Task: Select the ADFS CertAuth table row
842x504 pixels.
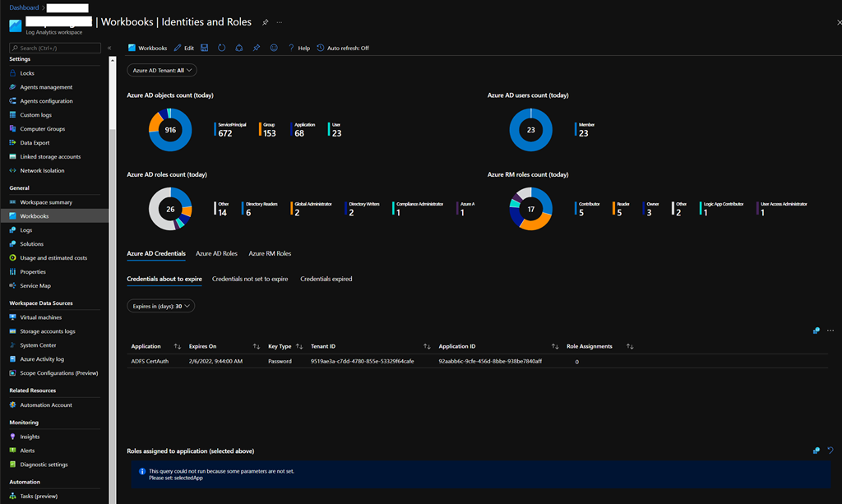Action: 150,361
